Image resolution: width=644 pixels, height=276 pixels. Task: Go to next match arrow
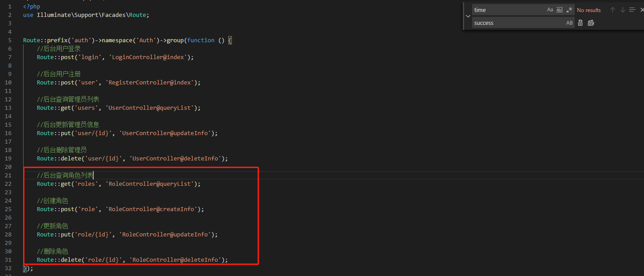pos(623,10)
